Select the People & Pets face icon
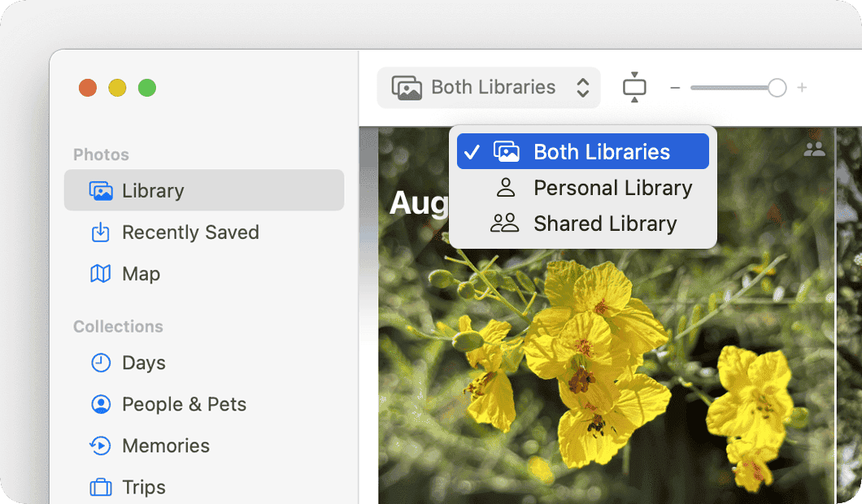Image resolution: width=862 pixels, height=504 pixels. [x=101, y=404]
